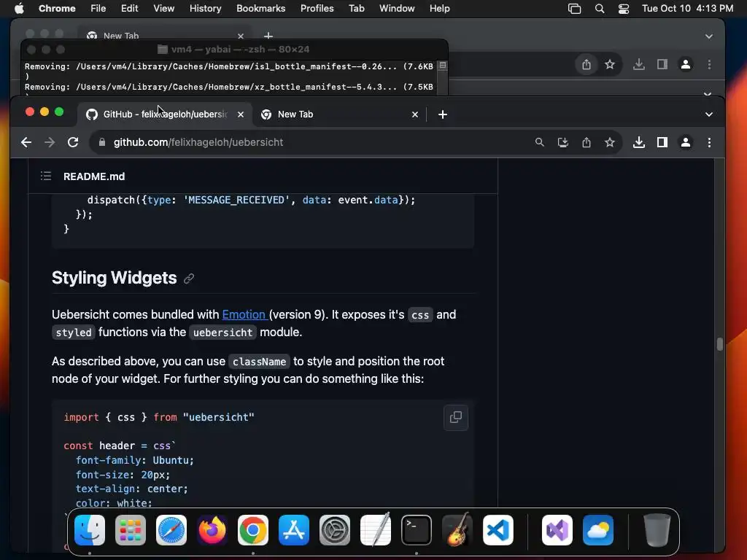This screenshot has height=560, width=747.
Task: Click Stage Manager icon in the menu bar
Action: click(x=575, y=9)
